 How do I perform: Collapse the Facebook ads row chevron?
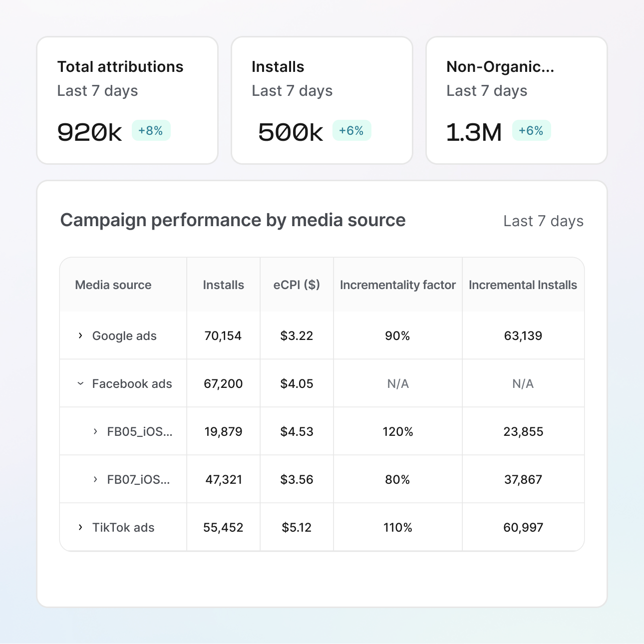(80, 383)
